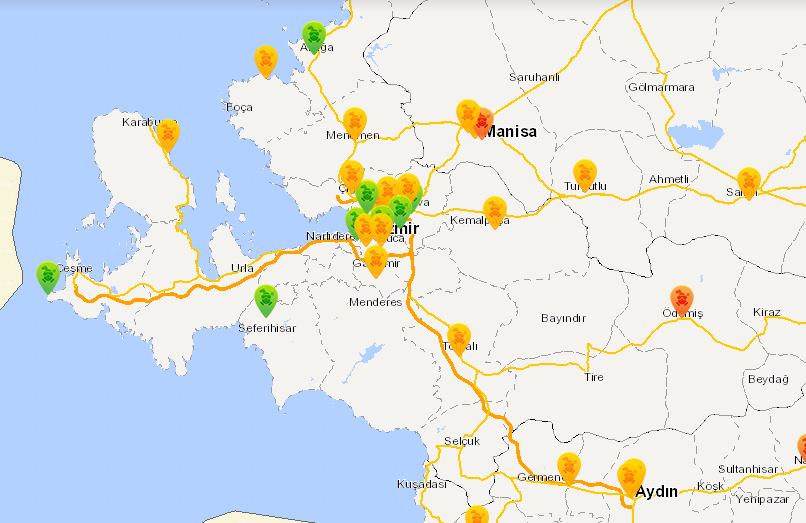Screen dimensions: 806x523
Task: Select the yellow marker north of Foça
Action: click(265, 60)
